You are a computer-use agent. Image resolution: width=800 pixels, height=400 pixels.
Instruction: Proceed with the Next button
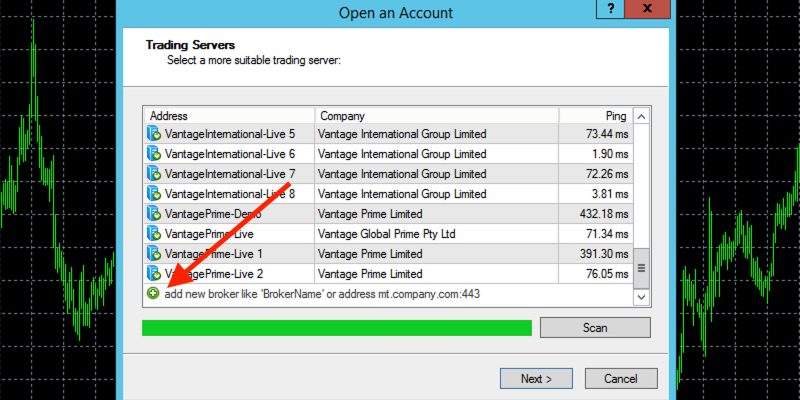(x=536, y=379)
